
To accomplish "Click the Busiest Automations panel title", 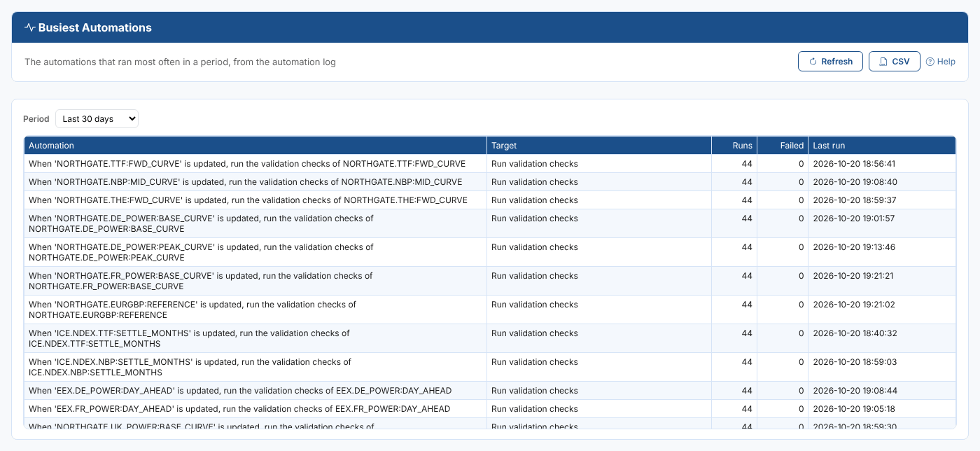I will (95, 28).
